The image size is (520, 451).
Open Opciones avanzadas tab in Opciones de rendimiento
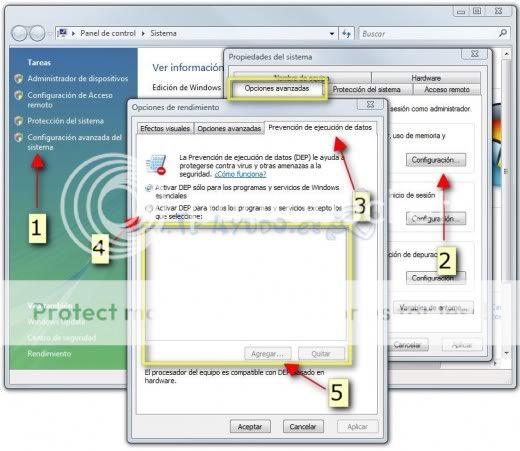pyautogui.click(x=229, y=129)
